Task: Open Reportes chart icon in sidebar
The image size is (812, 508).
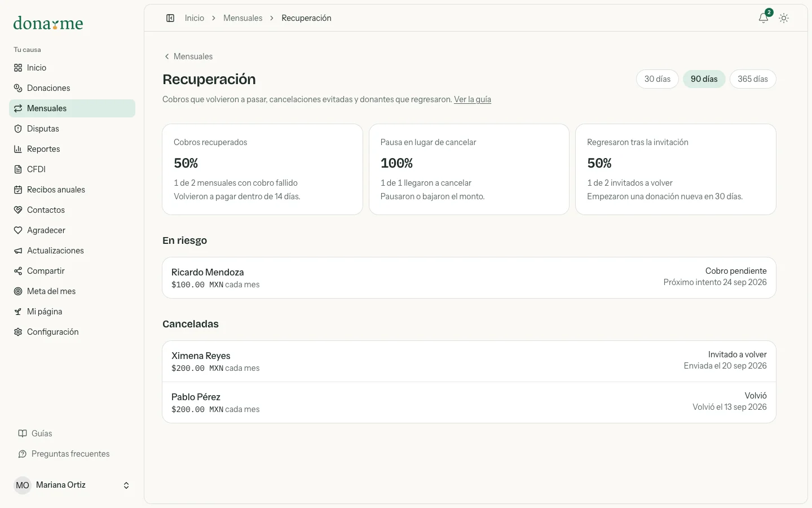Action: coord(18,149)
